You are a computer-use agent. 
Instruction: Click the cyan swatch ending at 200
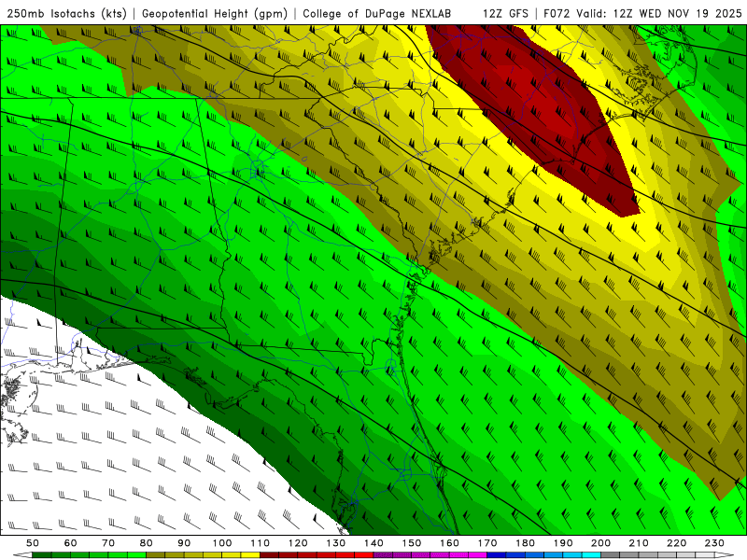coord(591,555)
